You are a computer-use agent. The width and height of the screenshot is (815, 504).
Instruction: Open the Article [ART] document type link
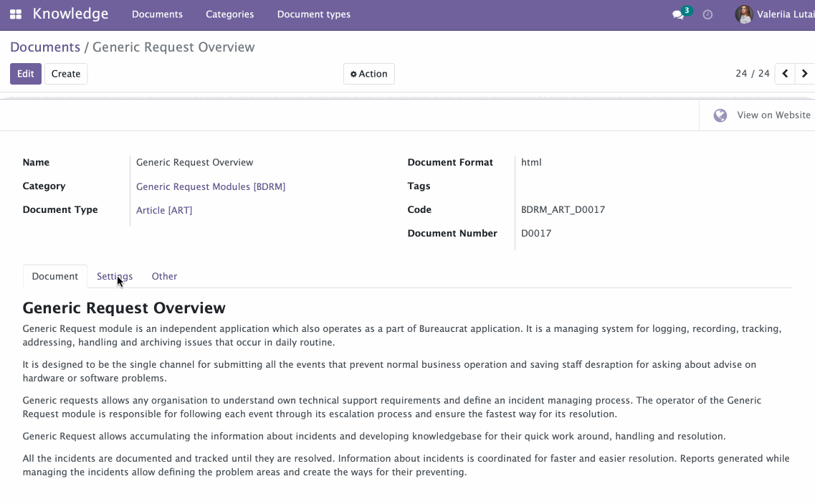[164, 210]
